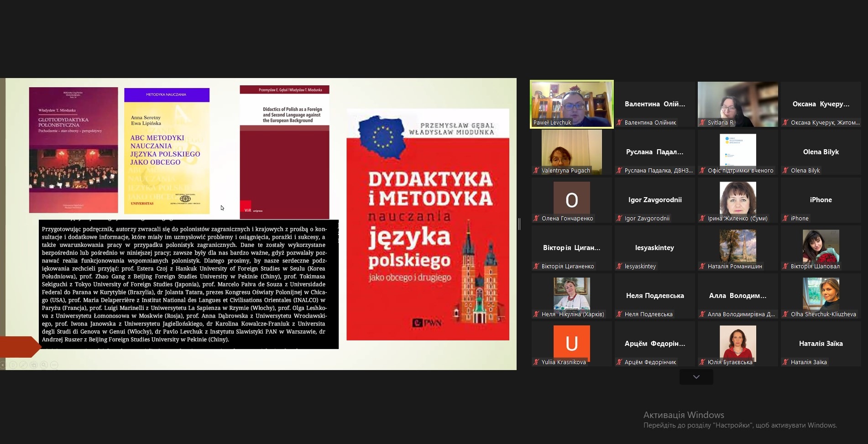
Task: Click the yellow ABC Metodyki book cover
Action: pyautogui.click(x=167, y=151)
